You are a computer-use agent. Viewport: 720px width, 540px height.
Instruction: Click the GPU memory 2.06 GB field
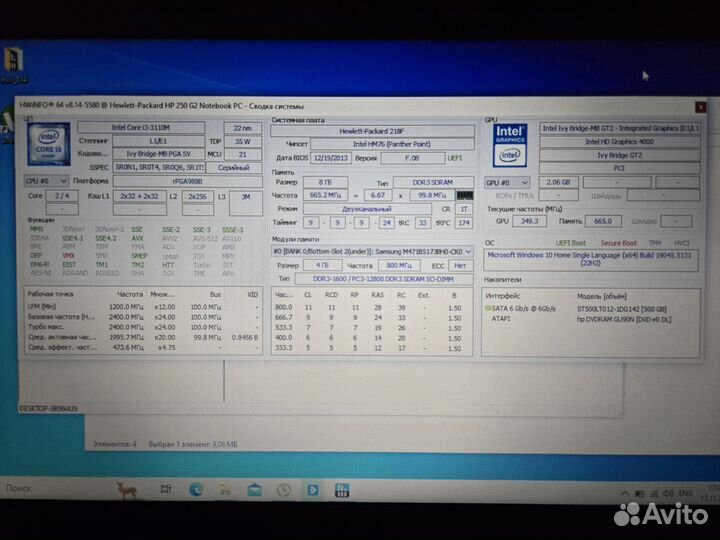pos(558,182)
